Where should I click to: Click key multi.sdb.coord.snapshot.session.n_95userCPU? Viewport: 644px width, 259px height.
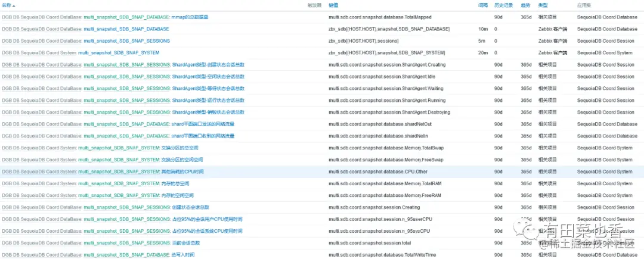coord(380,219)
